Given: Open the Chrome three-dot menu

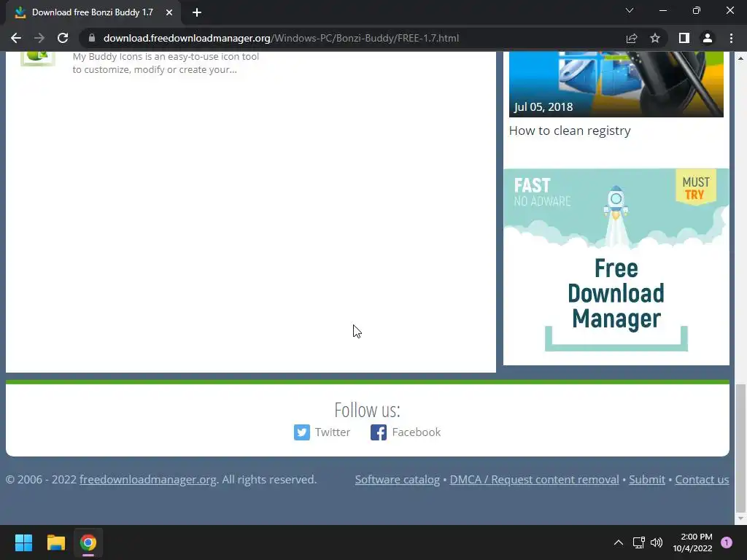Looking at the screenshot, I should tap(731, 38).
